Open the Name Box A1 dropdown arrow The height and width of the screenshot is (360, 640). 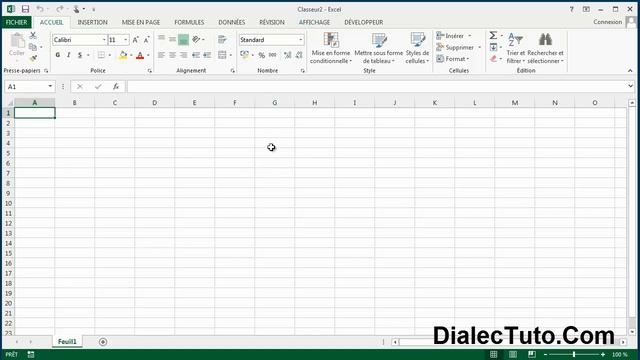click(x=50, y=87)
